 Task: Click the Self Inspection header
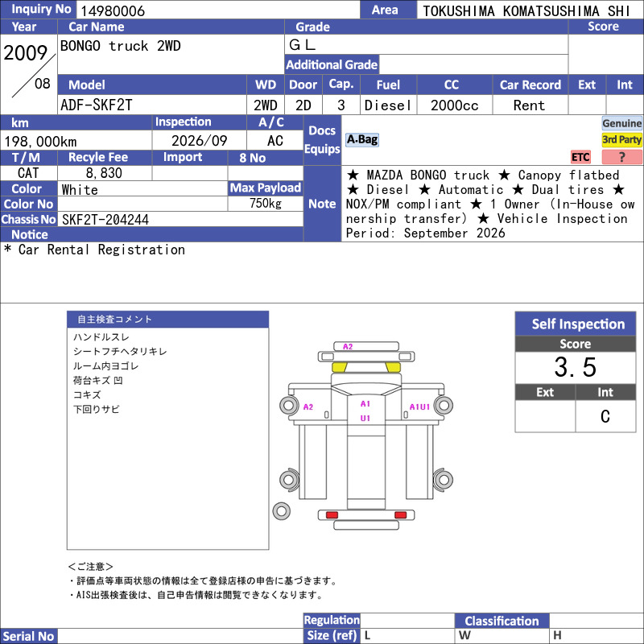pos(576,324)
